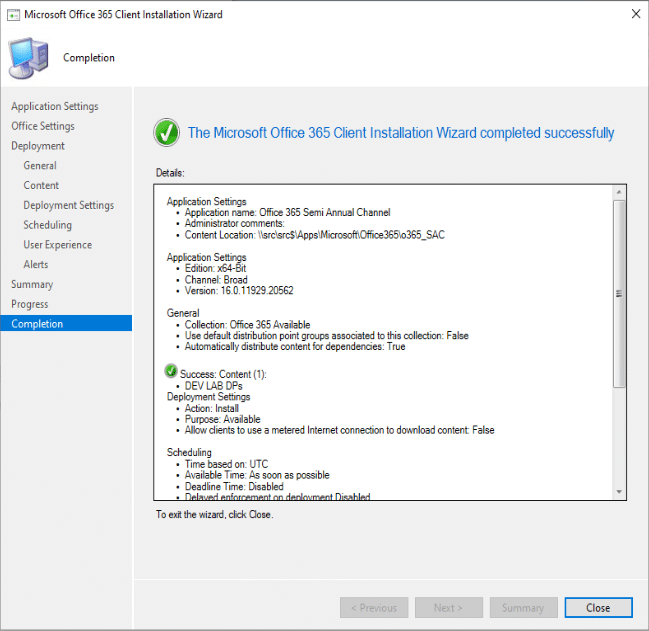This screenshot has width=649, height=631.
Task: Click the details pane scrollbar thumb
Action: click(619, 294)
